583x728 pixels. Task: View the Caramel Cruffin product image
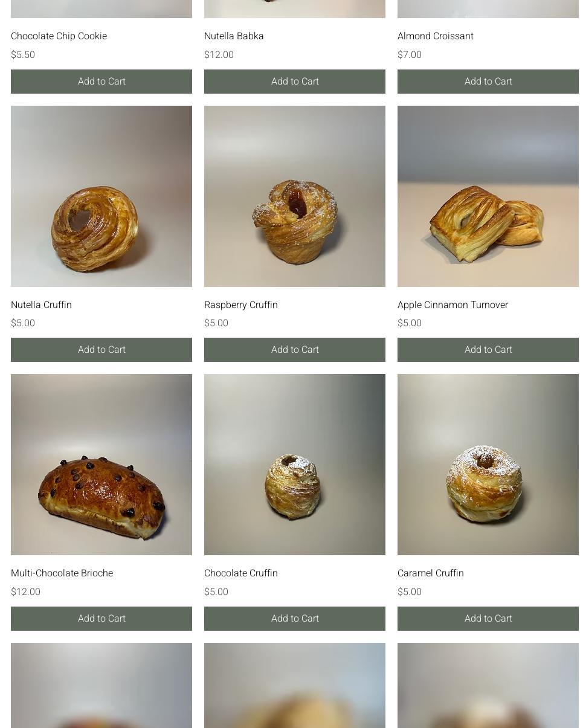pos(488,465)
